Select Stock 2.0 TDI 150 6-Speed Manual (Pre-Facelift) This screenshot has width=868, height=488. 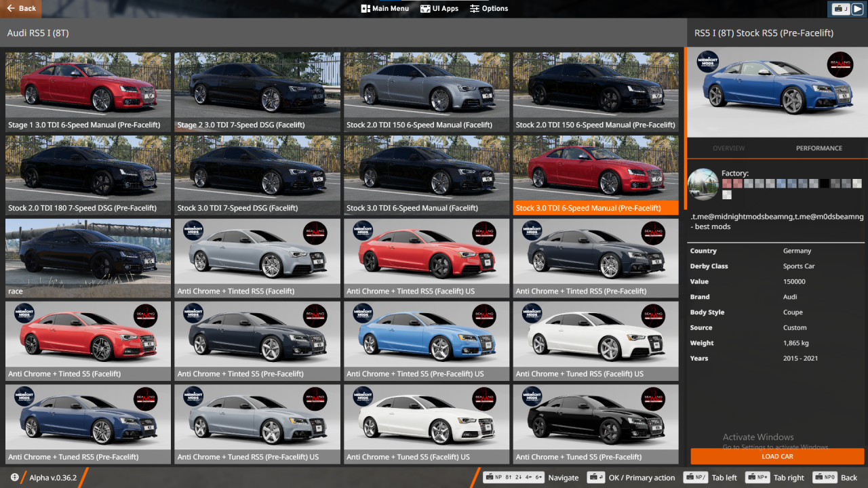(x=595, y=92)
